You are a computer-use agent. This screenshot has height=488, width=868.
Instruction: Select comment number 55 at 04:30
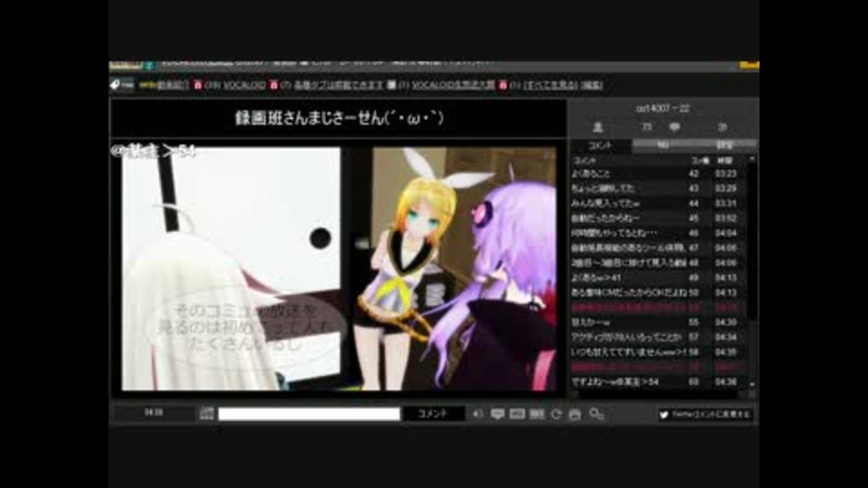pyautogui.click(x=657, y=323)
